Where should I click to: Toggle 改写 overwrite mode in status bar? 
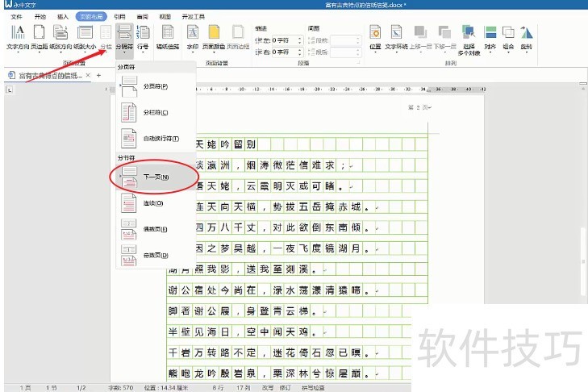[x=267, y=387]
